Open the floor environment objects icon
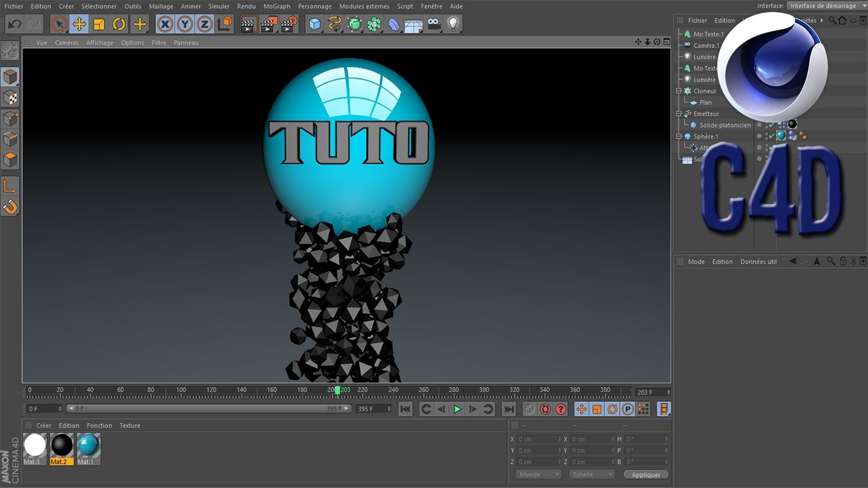Screen dimensions: 868x488 pos(414,24)
